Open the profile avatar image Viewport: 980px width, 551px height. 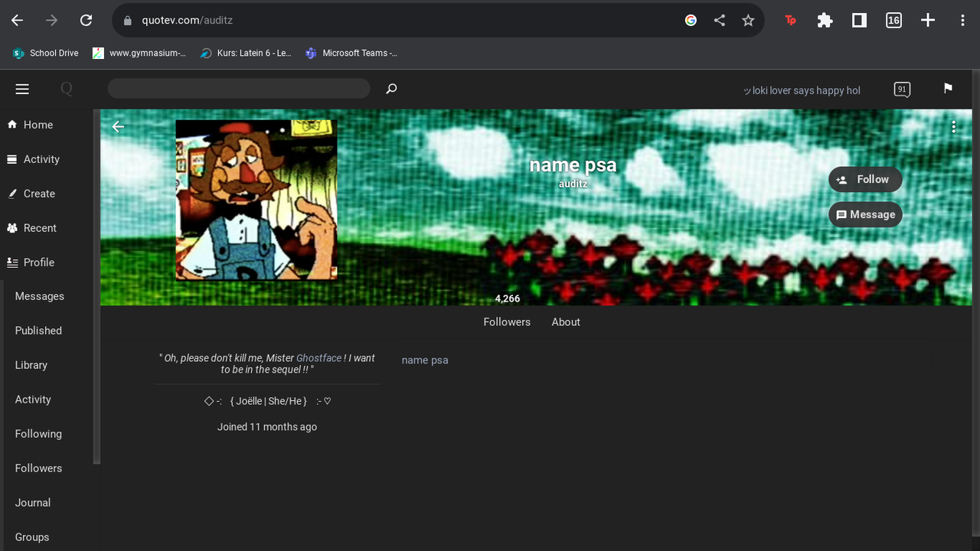click(x=256, y=200)
